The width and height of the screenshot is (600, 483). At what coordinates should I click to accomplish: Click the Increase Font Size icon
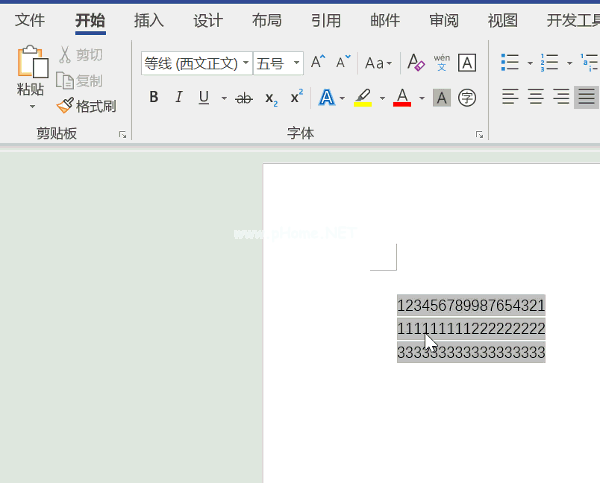click(x=318, y=63)
